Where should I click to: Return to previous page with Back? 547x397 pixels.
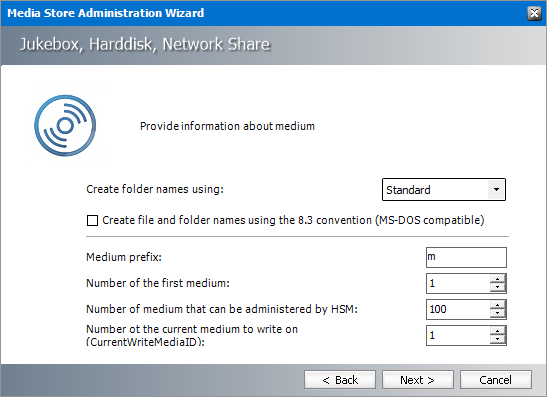click(340, 380)
